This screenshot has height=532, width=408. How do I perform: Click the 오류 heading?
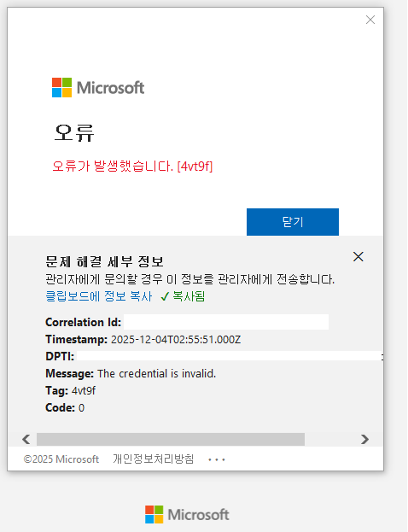pyautogui.click(x=74, y=132)
